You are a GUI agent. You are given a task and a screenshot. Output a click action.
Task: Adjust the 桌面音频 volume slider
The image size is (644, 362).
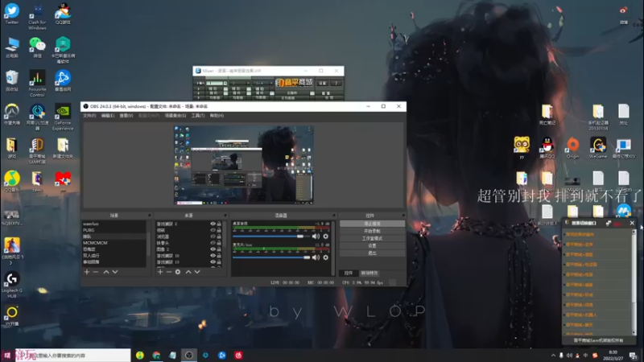tap(271, 237)
